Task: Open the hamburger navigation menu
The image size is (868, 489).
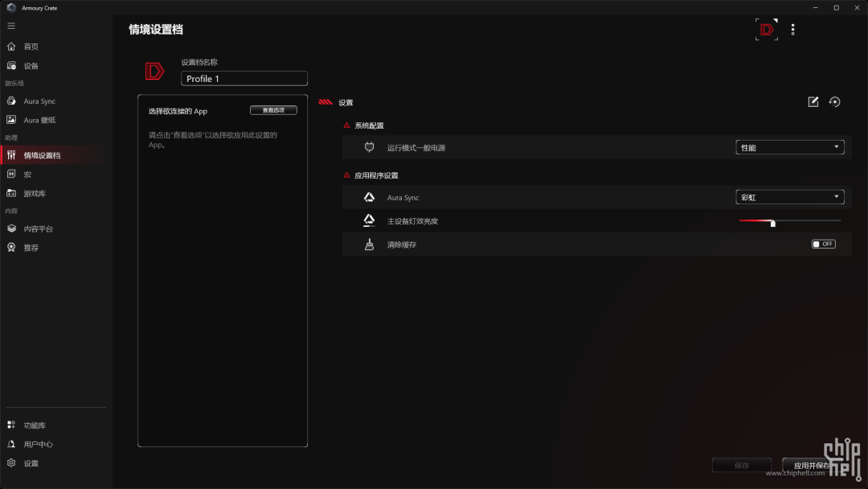Action: (11, 26)
